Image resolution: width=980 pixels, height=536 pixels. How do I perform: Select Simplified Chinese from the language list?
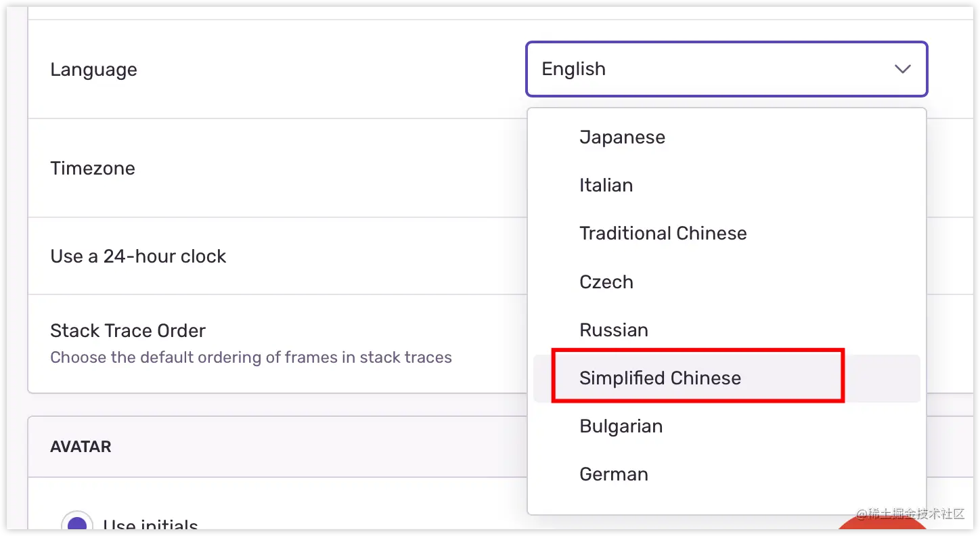tap(660, 378)
